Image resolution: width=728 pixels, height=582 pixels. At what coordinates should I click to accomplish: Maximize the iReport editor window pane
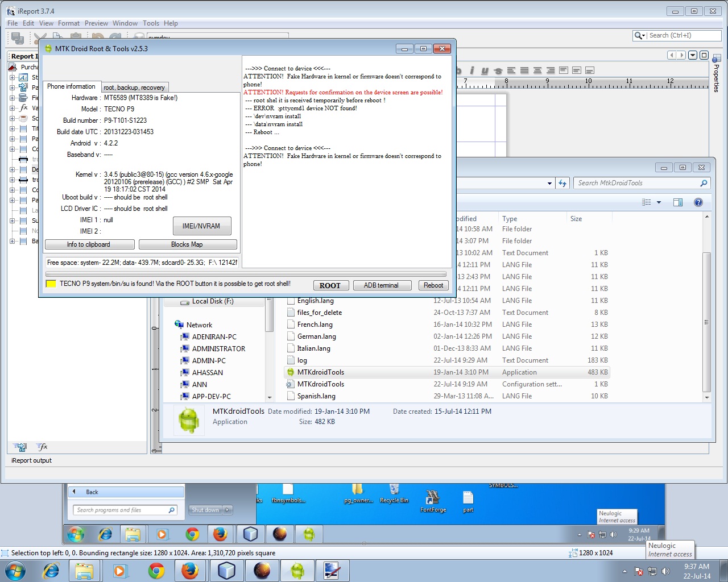tap(704, 55)
